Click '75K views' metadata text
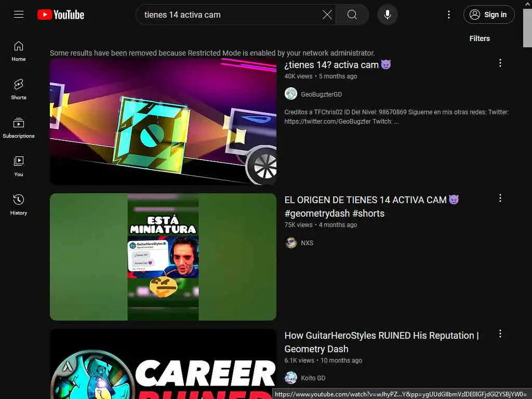 [x=298, y=225]
